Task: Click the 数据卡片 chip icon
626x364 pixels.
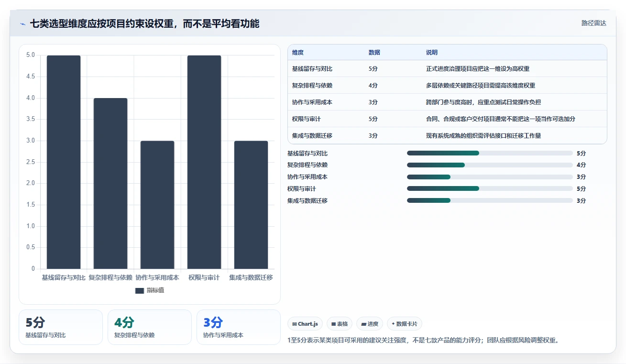Action: click(393, 324)
